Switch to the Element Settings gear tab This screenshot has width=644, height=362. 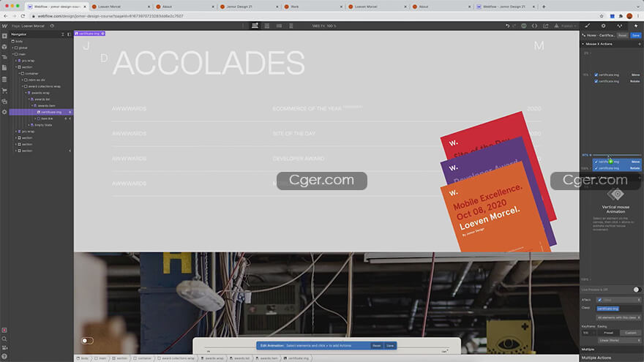click(603, 26)
